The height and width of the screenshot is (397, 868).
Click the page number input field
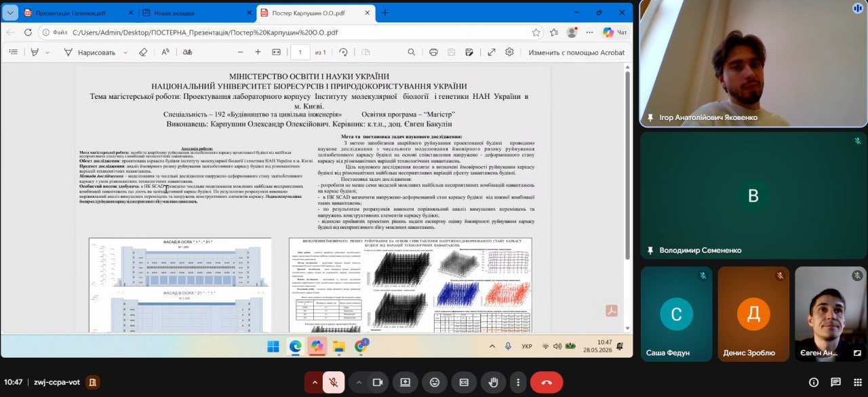[x=300, y=52]
